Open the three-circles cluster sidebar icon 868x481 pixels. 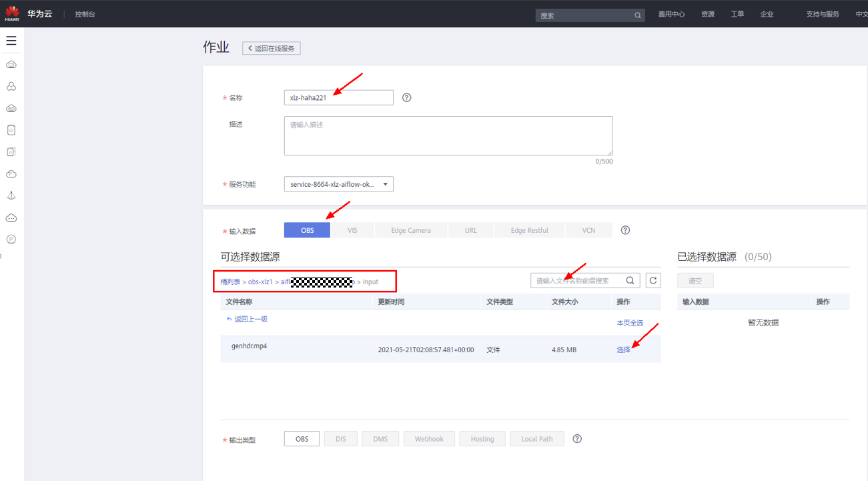(x=11, y=87)
